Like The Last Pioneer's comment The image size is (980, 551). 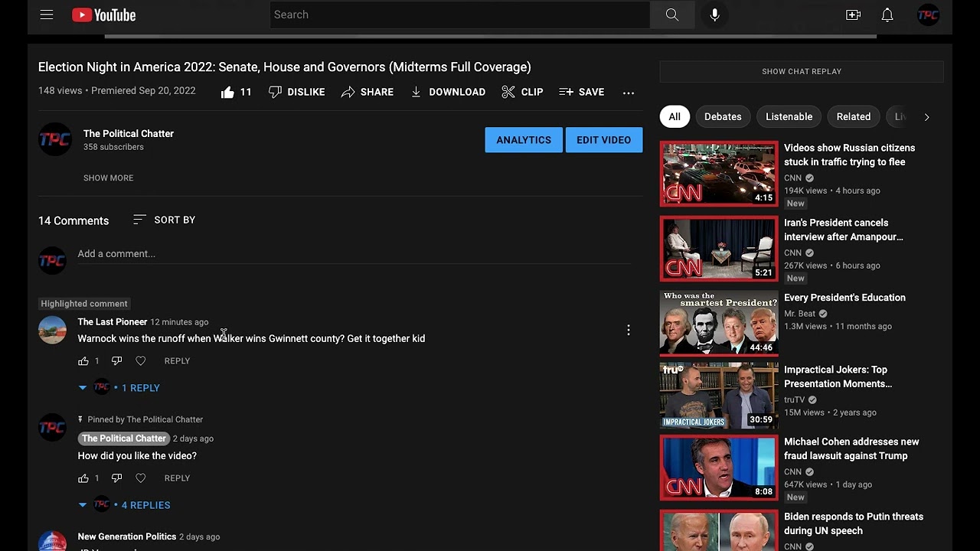[83, 361]
